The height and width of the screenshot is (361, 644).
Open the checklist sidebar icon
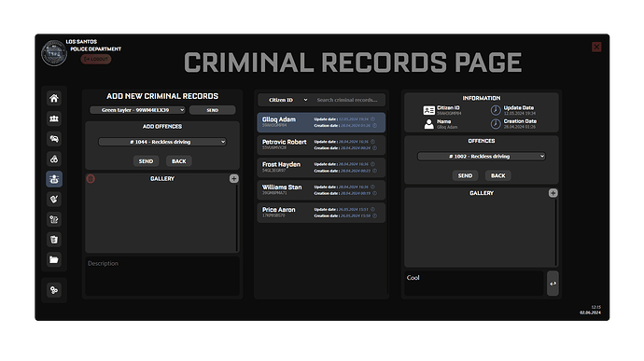54,219
